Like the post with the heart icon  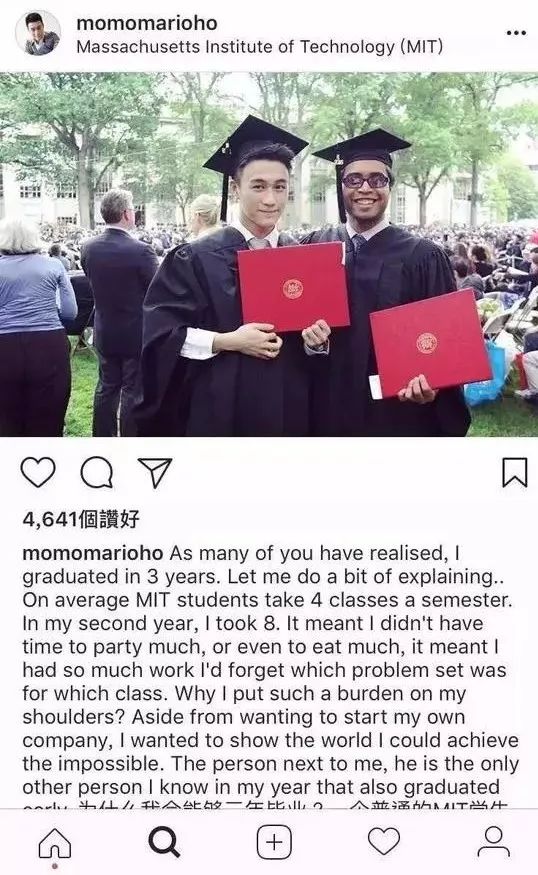coord(38,473)
